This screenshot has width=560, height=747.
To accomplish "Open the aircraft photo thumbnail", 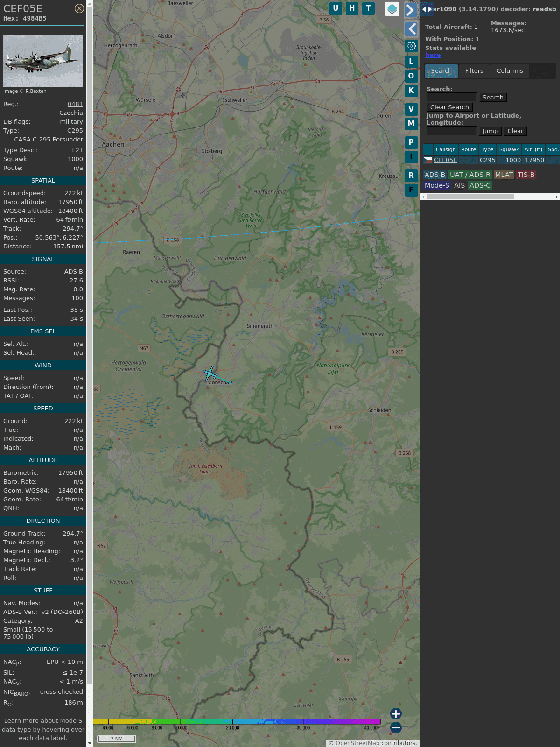I will pyautogui.click(x=43, y=61).
